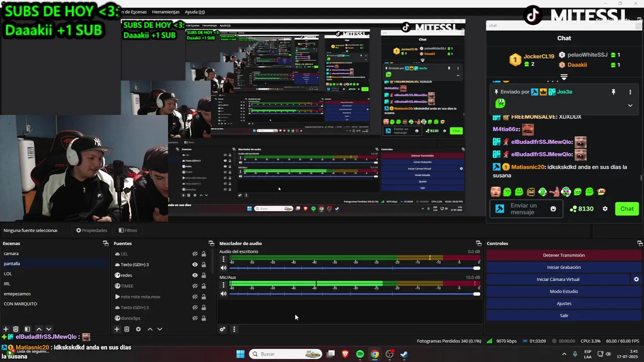Move the source down with the Fuentes down arrow
The height and width of the screenshot is (362, 644).
pos(160,329)
